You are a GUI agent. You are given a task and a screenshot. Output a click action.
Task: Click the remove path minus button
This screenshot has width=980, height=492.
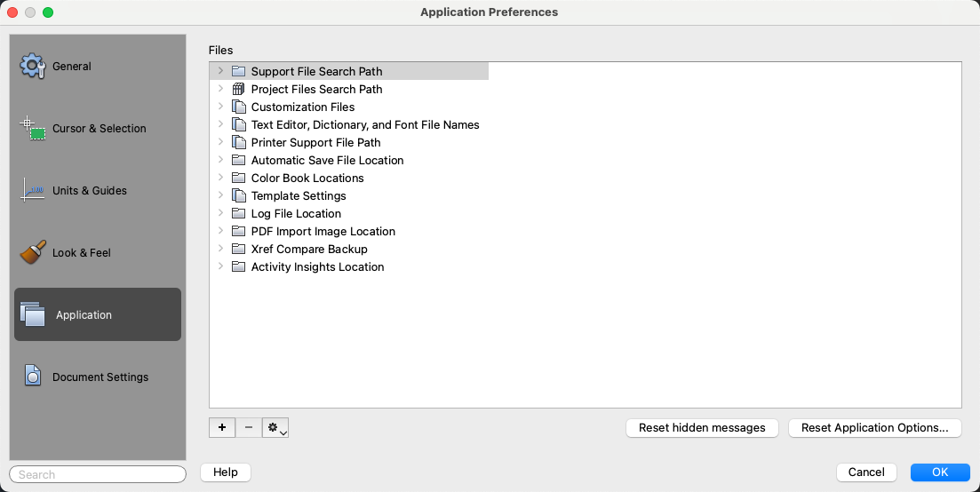[x=249, y=428]
